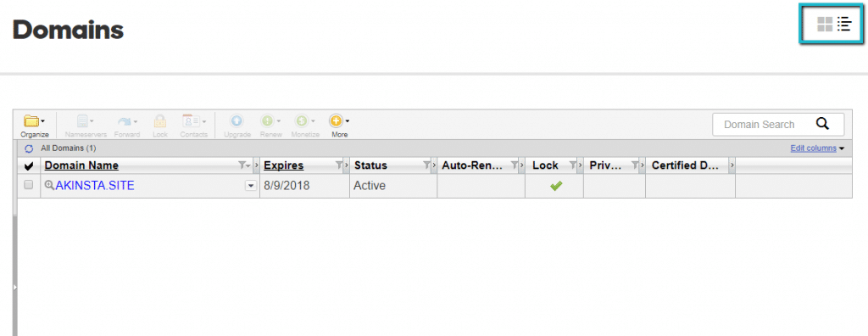Image resolution: width=868 pixels, height=336 pixels.
Task: Switch to the list view
Action: [844, 24]
